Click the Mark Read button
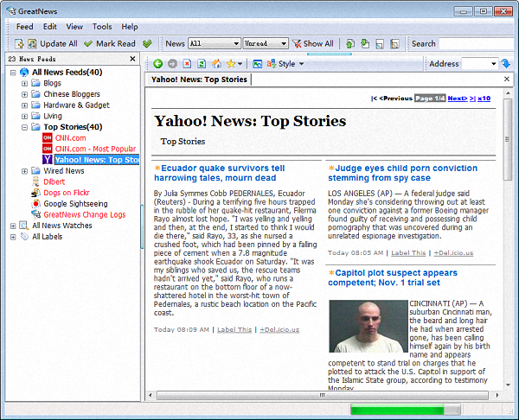The width and height of the screenshot is (519, 420). 109,43
